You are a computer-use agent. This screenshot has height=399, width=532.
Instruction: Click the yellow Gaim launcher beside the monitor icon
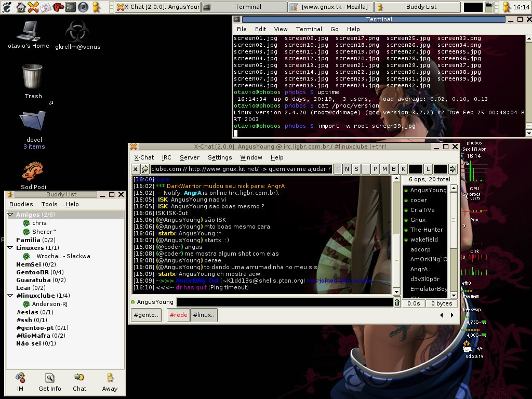point(96,7)
